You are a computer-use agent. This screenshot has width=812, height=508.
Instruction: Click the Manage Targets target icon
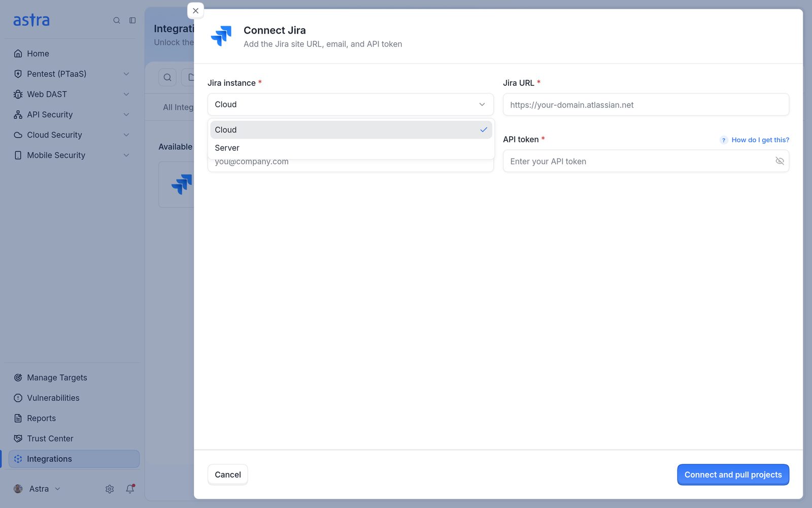[x=18, y=377]
